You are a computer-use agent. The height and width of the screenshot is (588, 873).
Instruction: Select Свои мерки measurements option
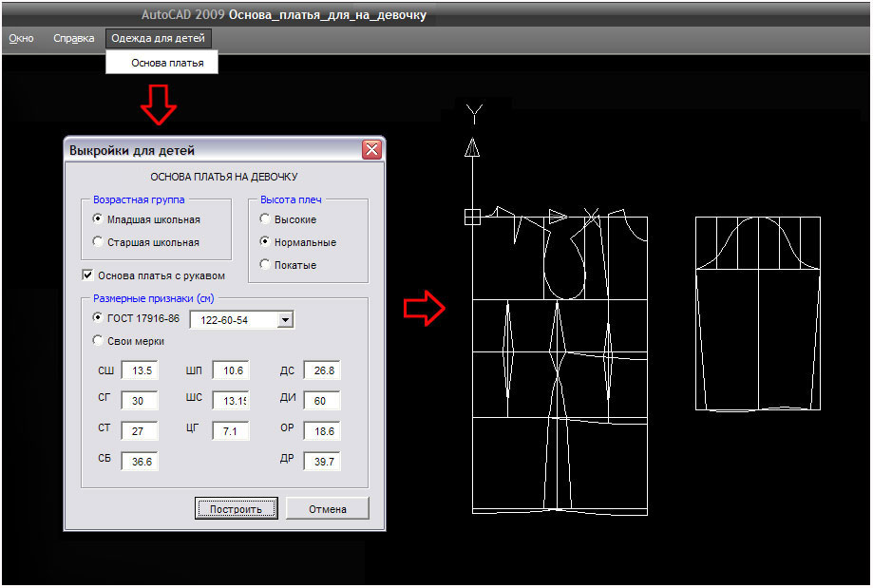98,341
